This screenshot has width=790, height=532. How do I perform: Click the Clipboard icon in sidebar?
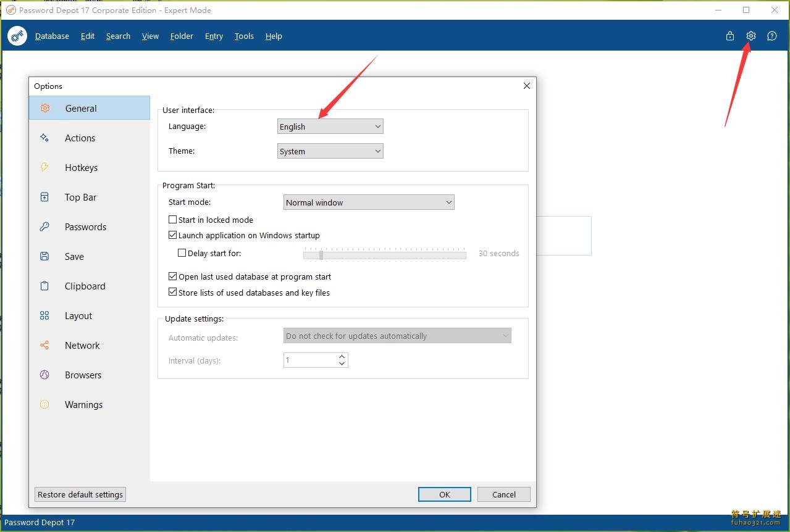pyautogui.click(x=44, y=286)
